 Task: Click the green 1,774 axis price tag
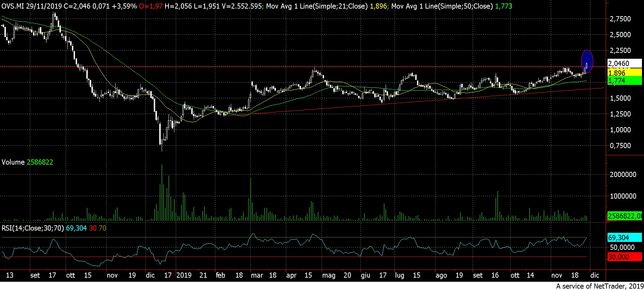pos(624,81)
